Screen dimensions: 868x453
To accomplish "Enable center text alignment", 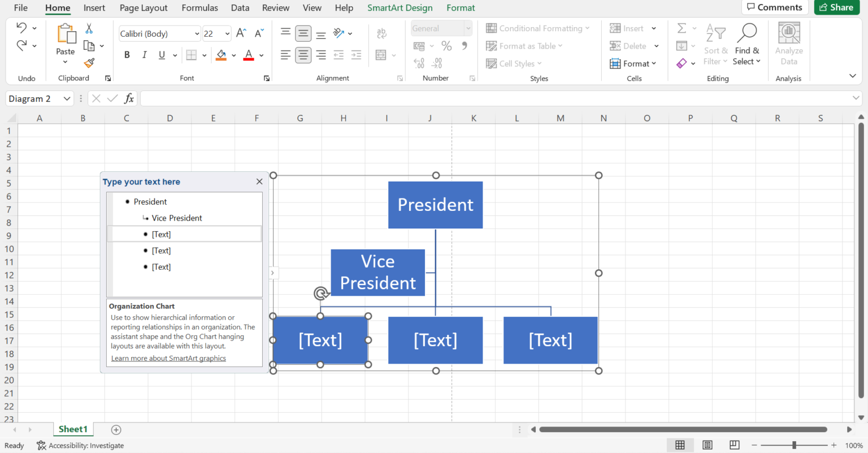I will pyautogui.click(x=303, y=55).
